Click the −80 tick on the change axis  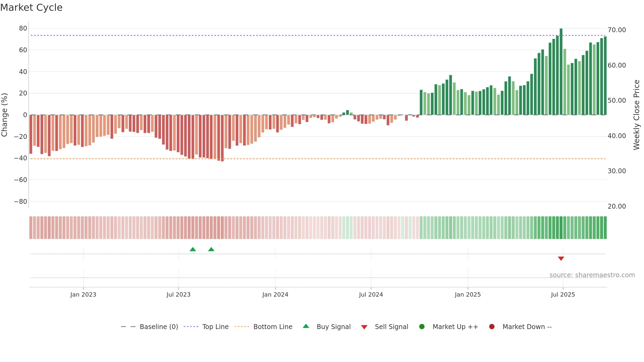pyautogui.click(x=21, y=201)
